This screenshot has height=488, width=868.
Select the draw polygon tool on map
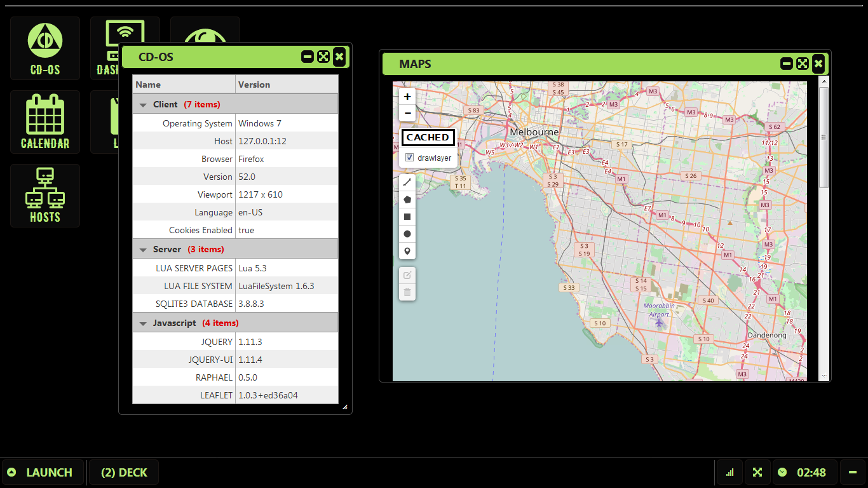coord(407,200)
